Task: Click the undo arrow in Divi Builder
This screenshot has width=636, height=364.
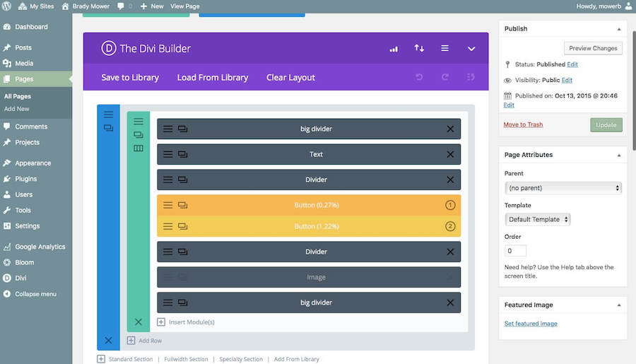Action: (419, 77)
